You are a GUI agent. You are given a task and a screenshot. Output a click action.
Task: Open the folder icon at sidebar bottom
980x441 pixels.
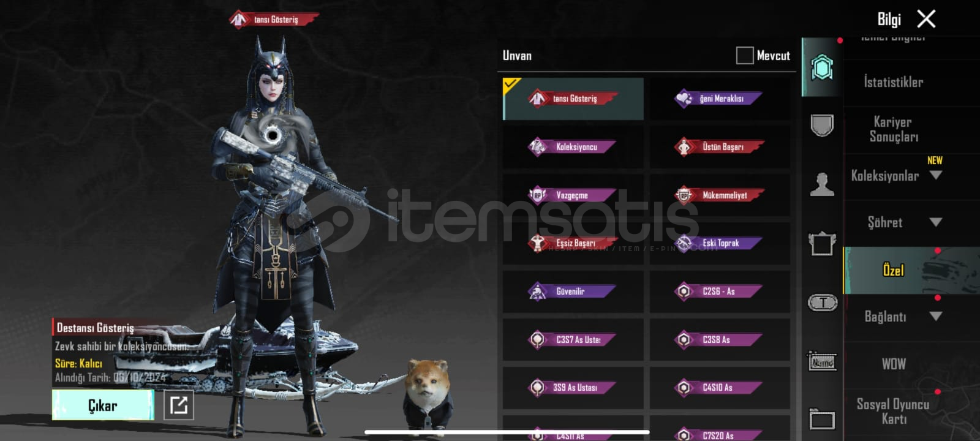[x=822, y=420]
